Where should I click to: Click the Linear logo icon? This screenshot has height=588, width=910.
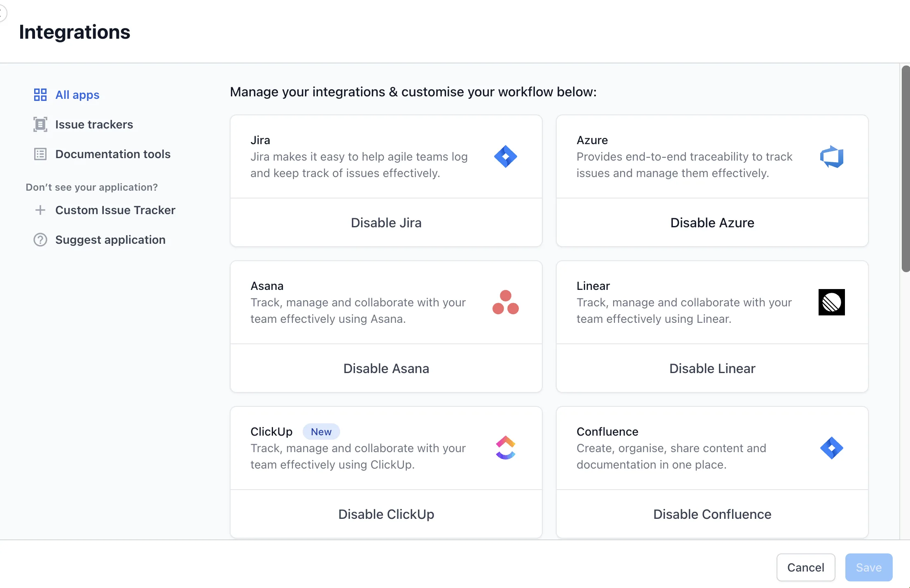pos(831,302)
